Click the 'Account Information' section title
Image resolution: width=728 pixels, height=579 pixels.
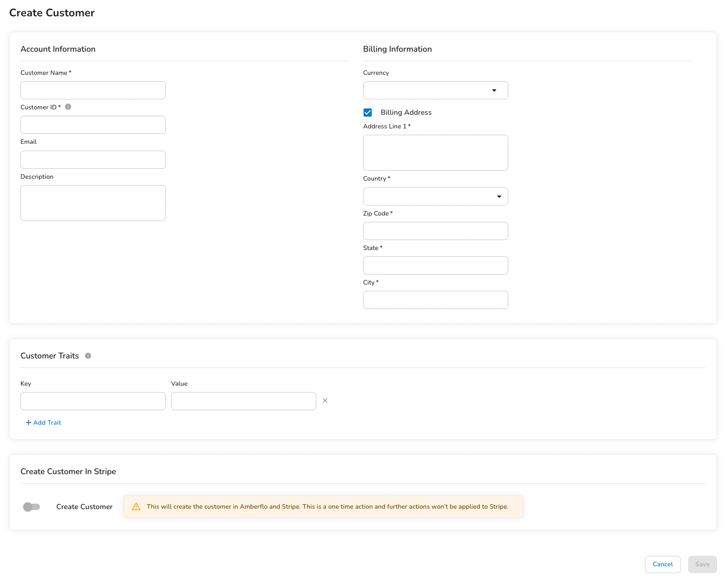58,49
